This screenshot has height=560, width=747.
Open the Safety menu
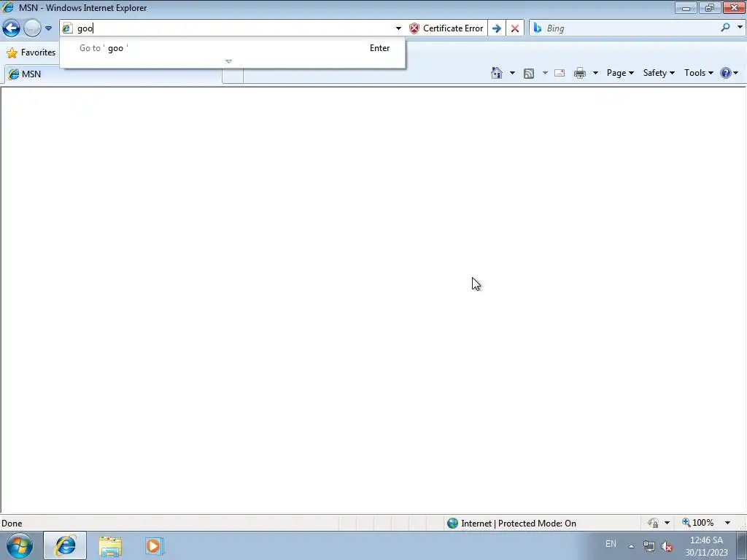click(x=659, y=73)
